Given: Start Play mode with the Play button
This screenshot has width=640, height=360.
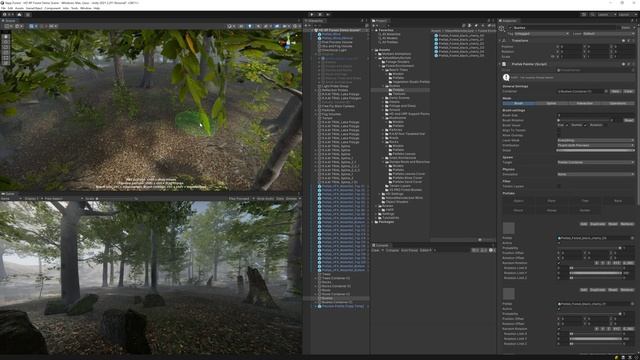Looking at the screenshot, I should click(x=312, y=15).
